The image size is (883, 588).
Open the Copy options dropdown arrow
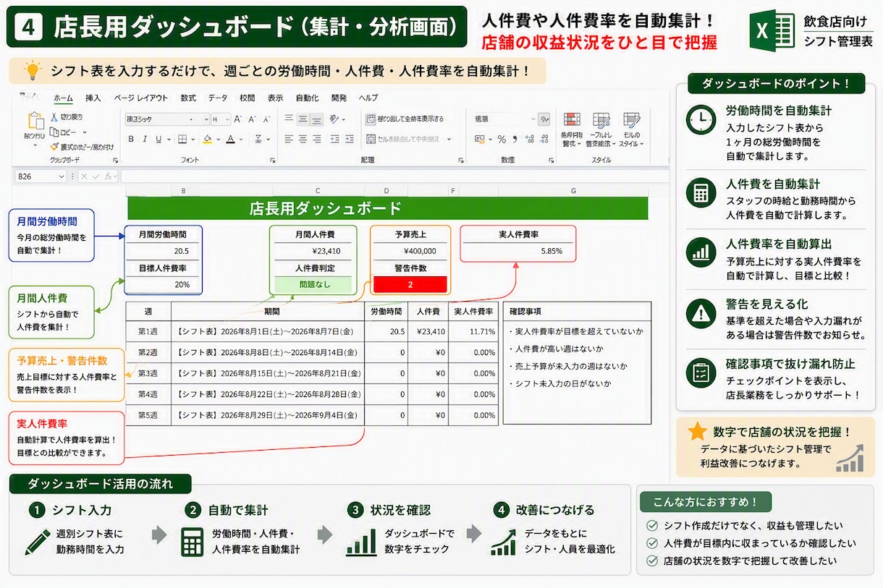coord(85,132)
